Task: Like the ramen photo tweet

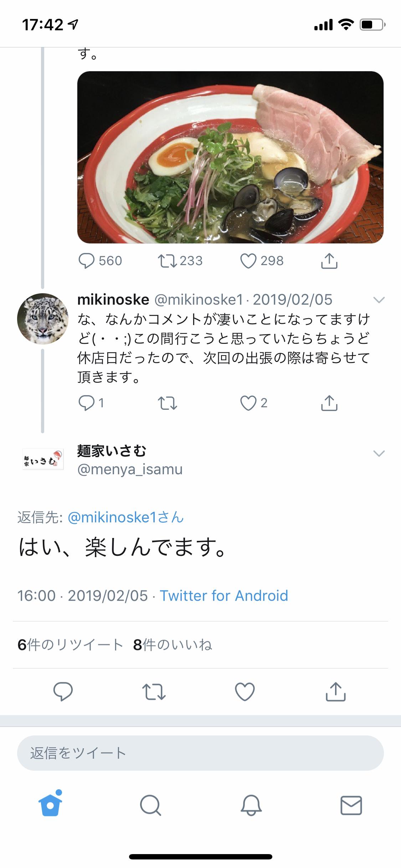Action: pos(248,261)
